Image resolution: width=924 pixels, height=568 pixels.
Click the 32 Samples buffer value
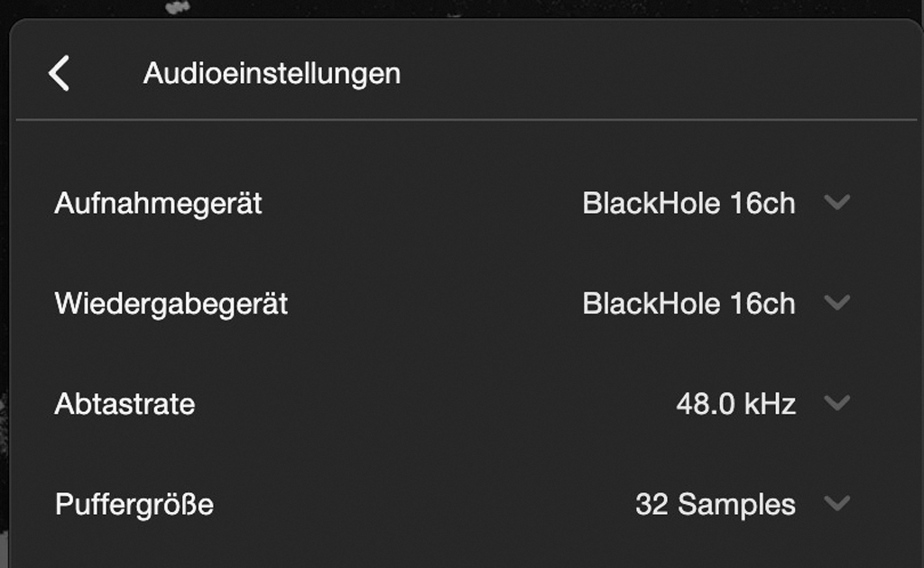click(715, 504)
